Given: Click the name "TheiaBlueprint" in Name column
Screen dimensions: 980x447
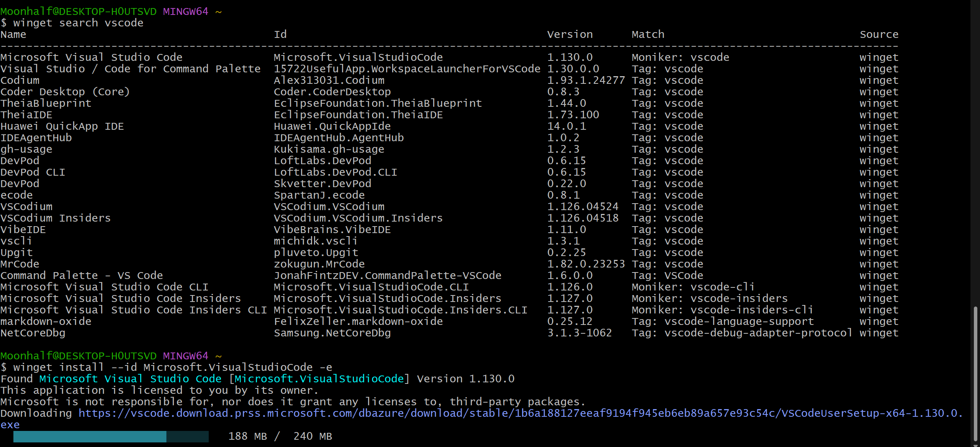Looking at the screenshot, I should (46, 103).
